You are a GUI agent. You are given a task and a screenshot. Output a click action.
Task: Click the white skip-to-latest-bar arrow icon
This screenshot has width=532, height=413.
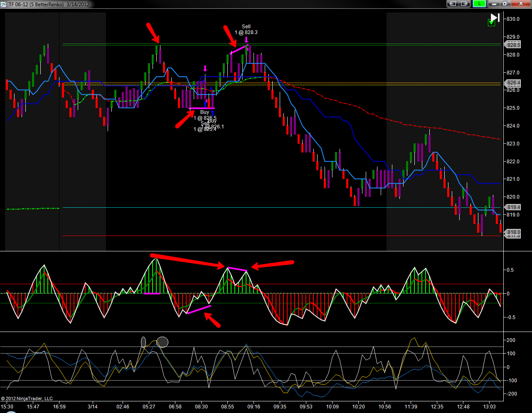tap(495, 17)
